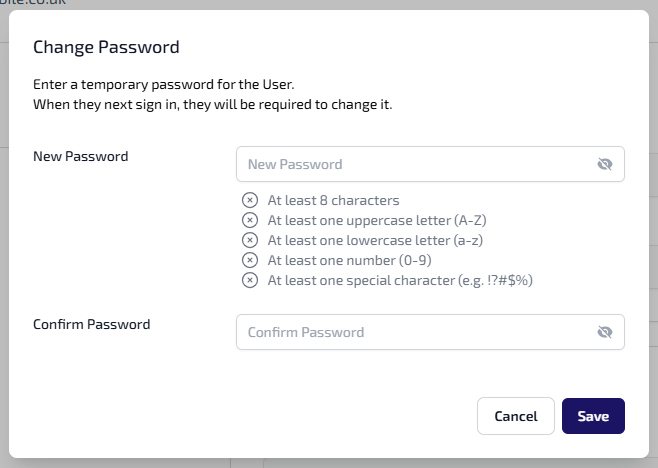Click the X icon beside the lowercase letter rule
Image resolution: width=658 pixels, height=468 pixels.
(250, 240)
